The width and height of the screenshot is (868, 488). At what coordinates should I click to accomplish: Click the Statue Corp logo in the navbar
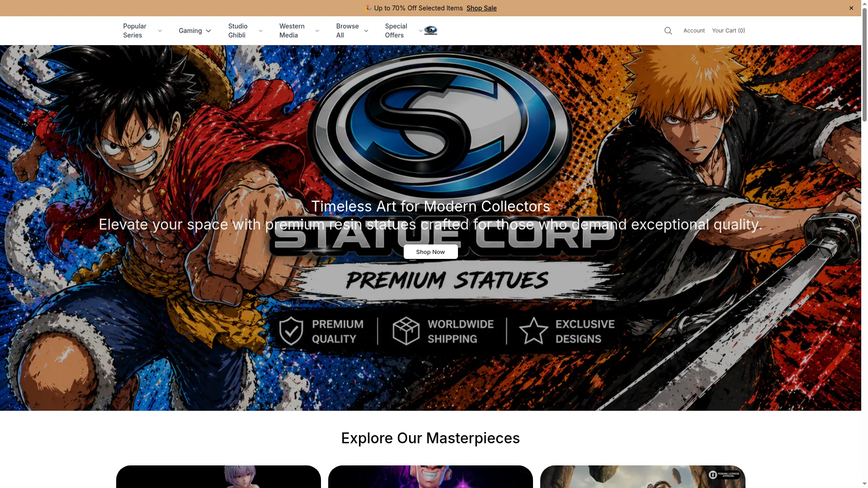[x=430, y=31]
